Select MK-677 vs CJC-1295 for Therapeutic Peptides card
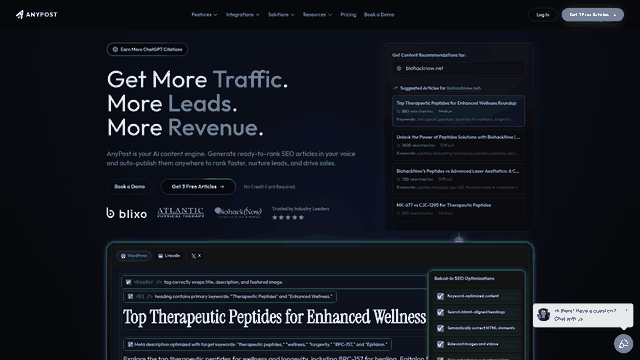 [x=458, y=210]
